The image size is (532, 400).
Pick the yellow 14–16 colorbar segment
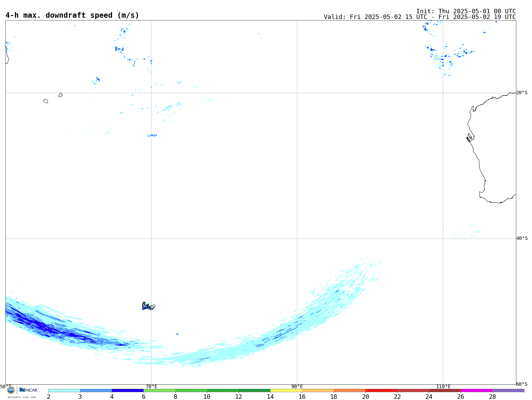pos(286,391)
